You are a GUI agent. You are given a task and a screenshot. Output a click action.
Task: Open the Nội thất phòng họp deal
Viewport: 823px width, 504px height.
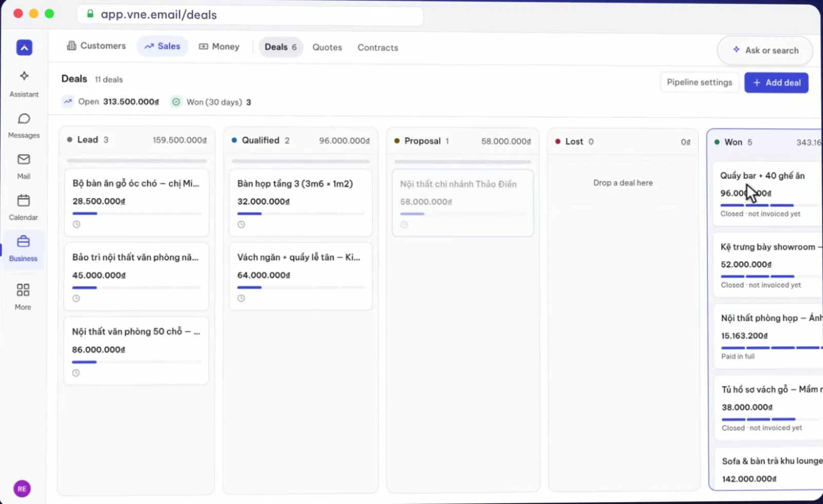coord(769,336)
